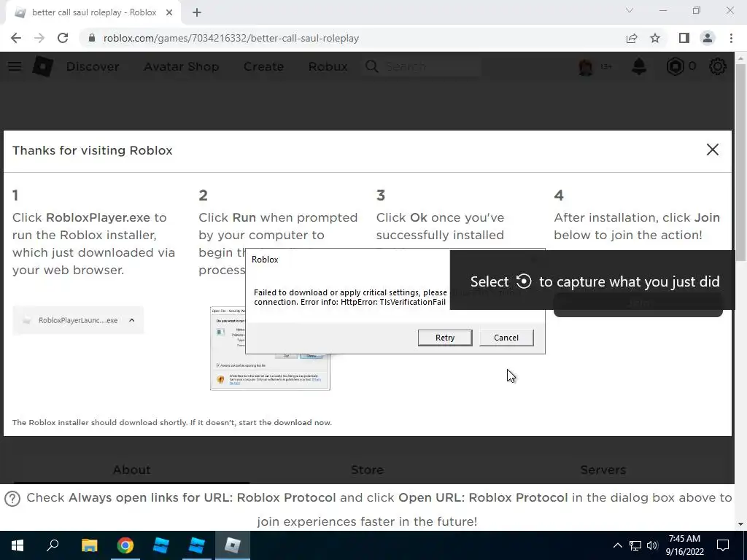The height and width of the screenshot is (560, 747).
Task: Click the share page icon in address bar
Action: click(632, 38)
